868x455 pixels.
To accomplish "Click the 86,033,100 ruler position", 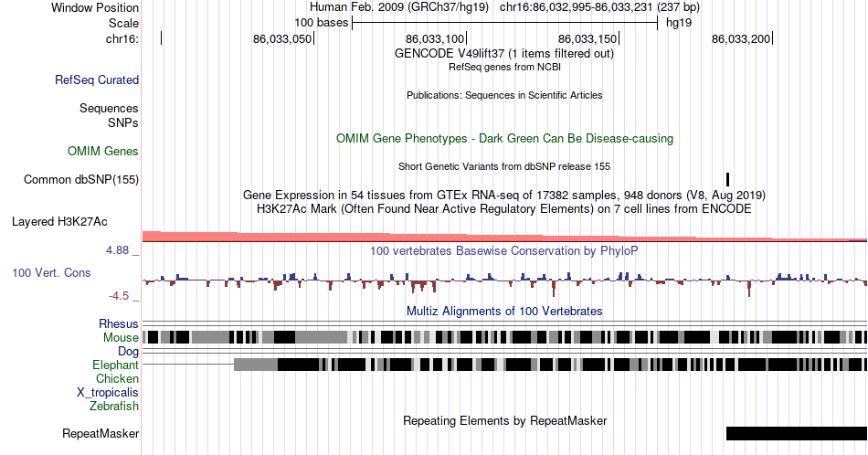I will tap(435, 38).
